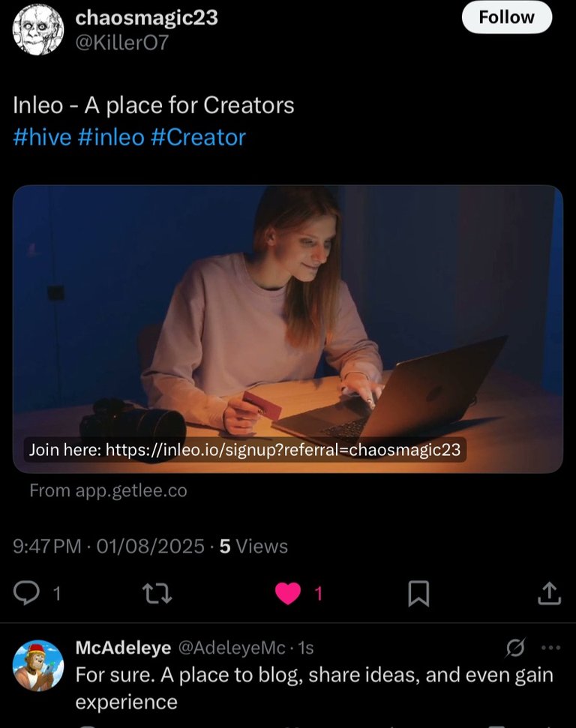Share the post using the upload arrow icon
Image resolution: width=576 pixels, height=728 pixels.
549,594
